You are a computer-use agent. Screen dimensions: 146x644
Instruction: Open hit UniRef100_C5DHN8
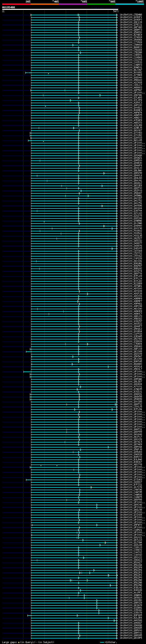pyautogui.click(x=131, y=15)
